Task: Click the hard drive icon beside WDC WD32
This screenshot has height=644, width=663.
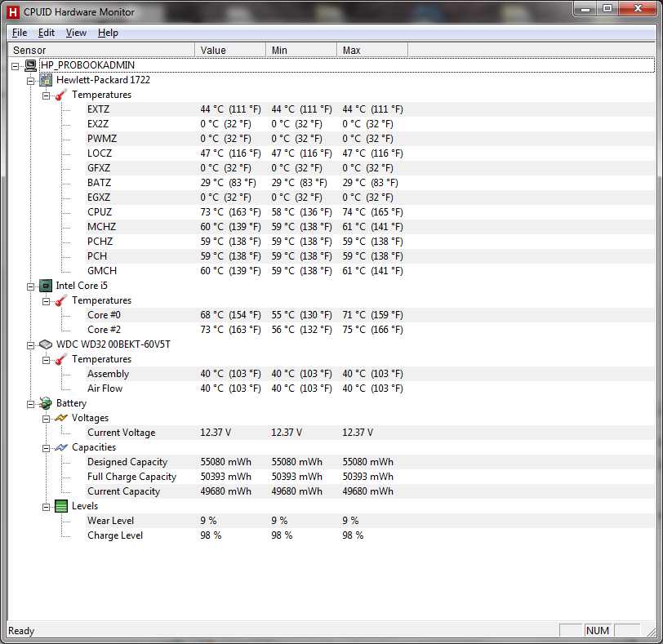Action: [x=46, y=344]
